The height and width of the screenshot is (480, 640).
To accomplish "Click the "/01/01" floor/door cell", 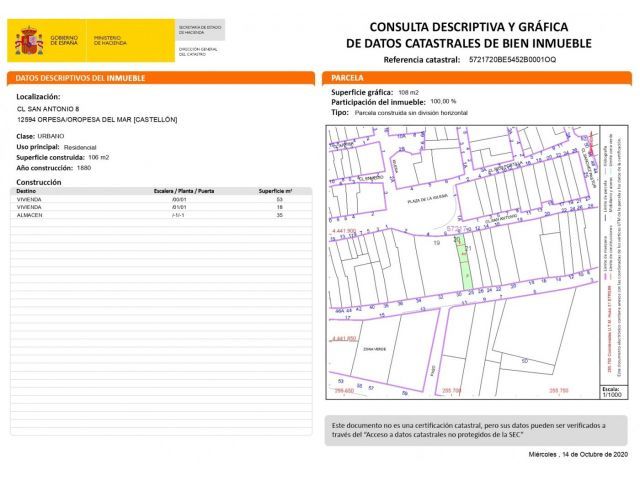I will click(x=179, y=207).
